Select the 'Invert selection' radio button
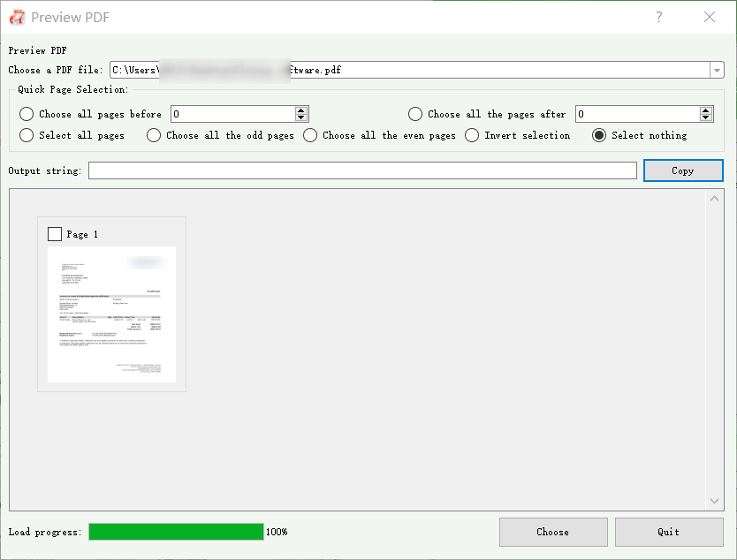The width and height of the screenshot is (737, 560). (472, 135)
